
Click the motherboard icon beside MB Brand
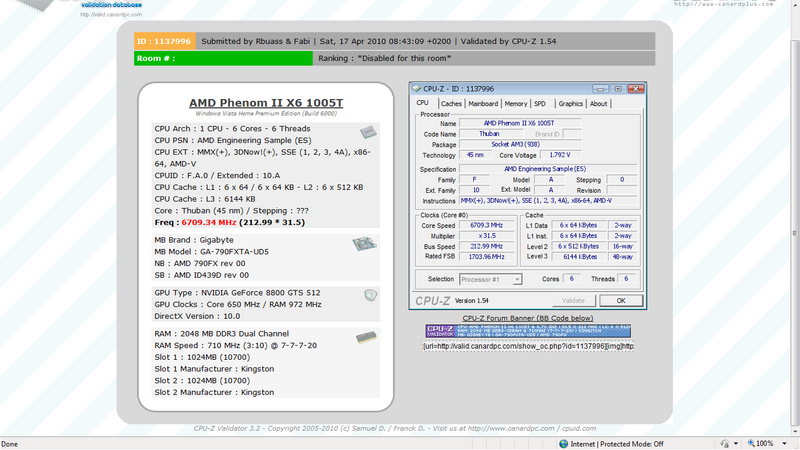point(361,245)
